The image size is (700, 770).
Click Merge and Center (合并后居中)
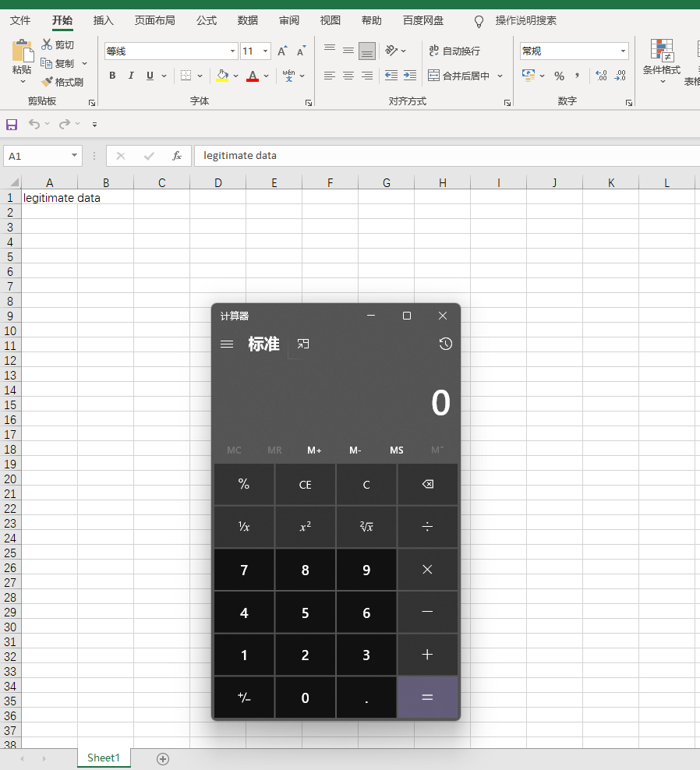[x=459, y=76]
